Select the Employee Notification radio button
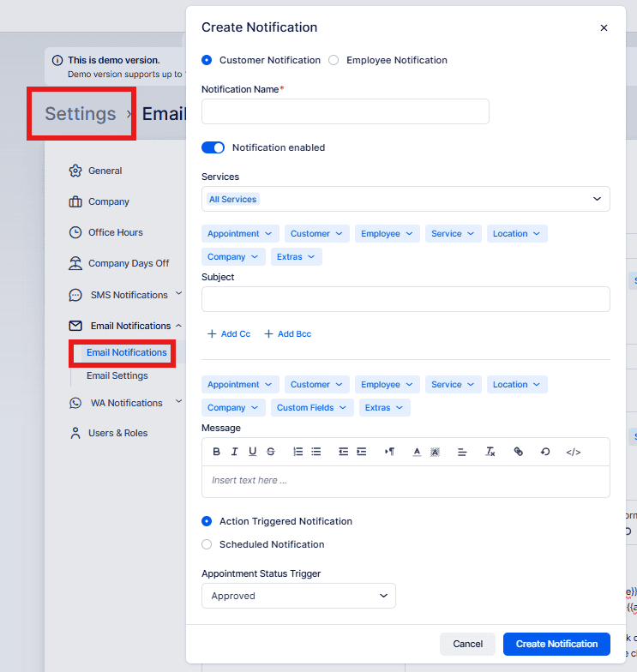This screenshot has height=672, width=637. coord(334,60)
